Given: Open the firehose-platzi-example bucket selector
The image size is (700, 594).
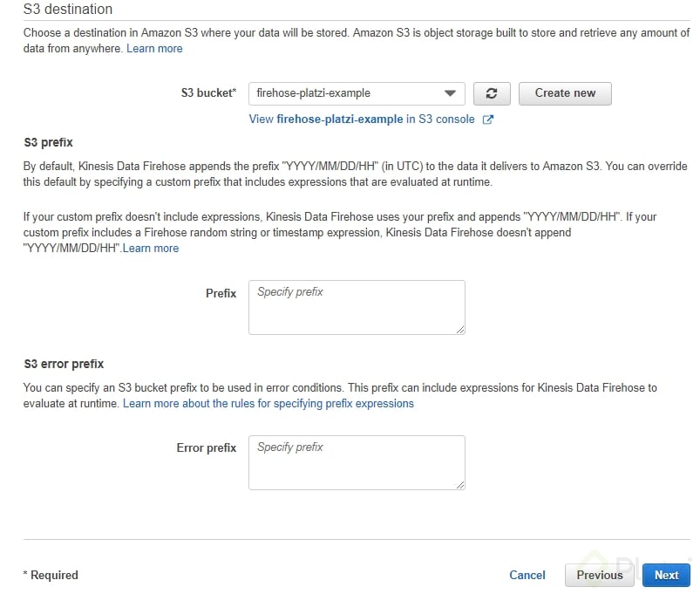Looking at the screenshot, I should coord(357,93).
